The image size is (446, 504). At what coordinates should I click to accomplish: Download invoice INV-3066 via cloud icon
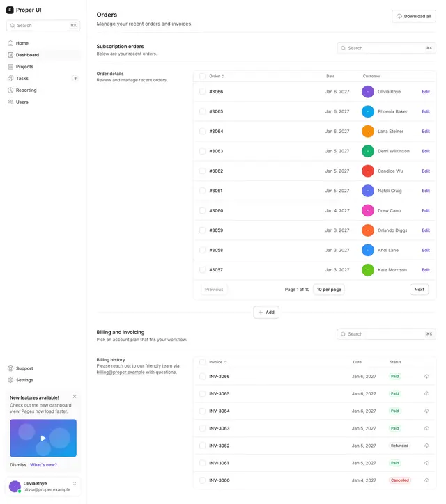tap(426, 377)
